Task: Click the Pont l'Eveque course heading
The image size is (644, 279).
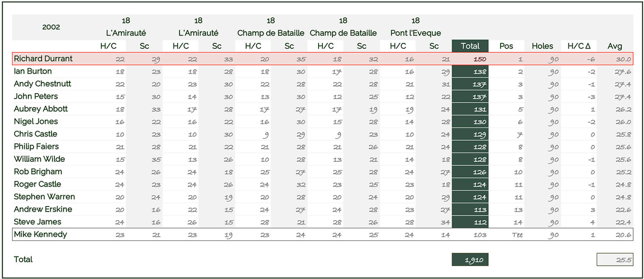Action: tap(416, 33)
